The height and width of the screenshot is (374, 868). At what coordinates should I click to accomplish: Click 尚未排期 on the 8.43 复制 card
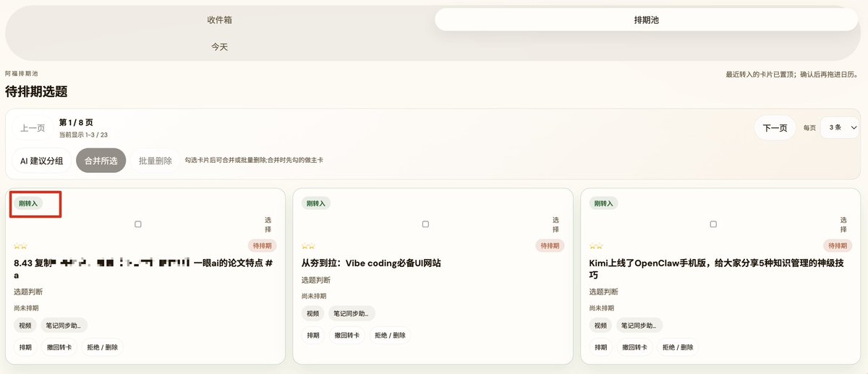coord(26,307)
